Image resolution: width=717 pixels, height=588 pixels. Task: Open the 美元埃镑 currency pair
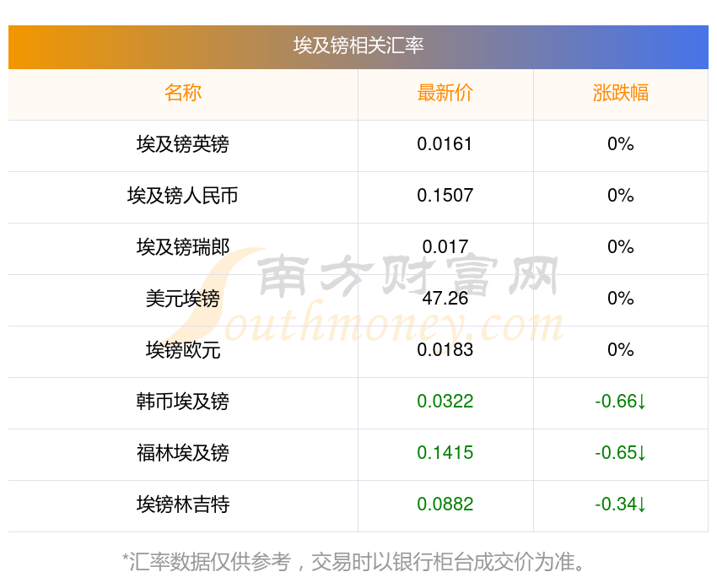(x=183, y=299)
